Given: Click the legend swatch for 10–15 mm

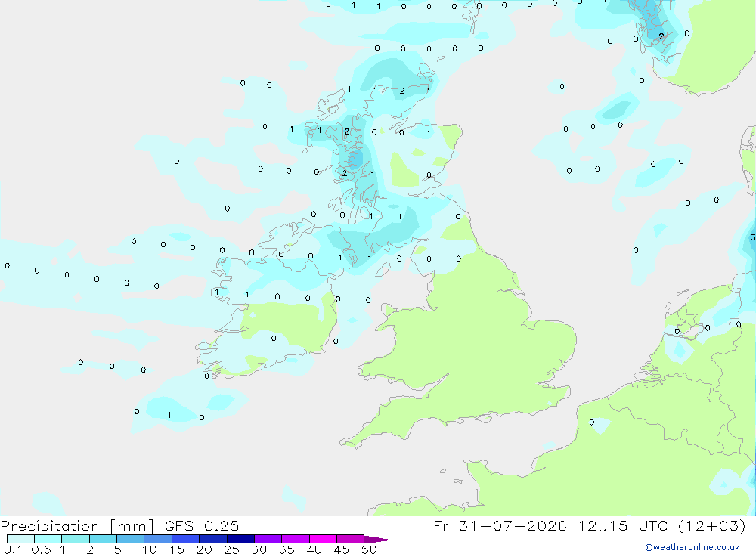Looking at the screenshot, I should (158, 539).
